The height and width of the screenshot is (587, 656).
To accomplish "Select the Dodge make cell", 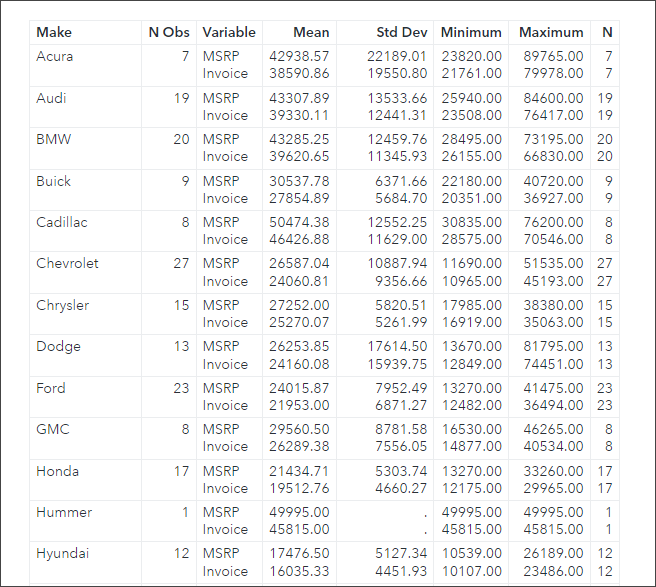I will point(58,347).
